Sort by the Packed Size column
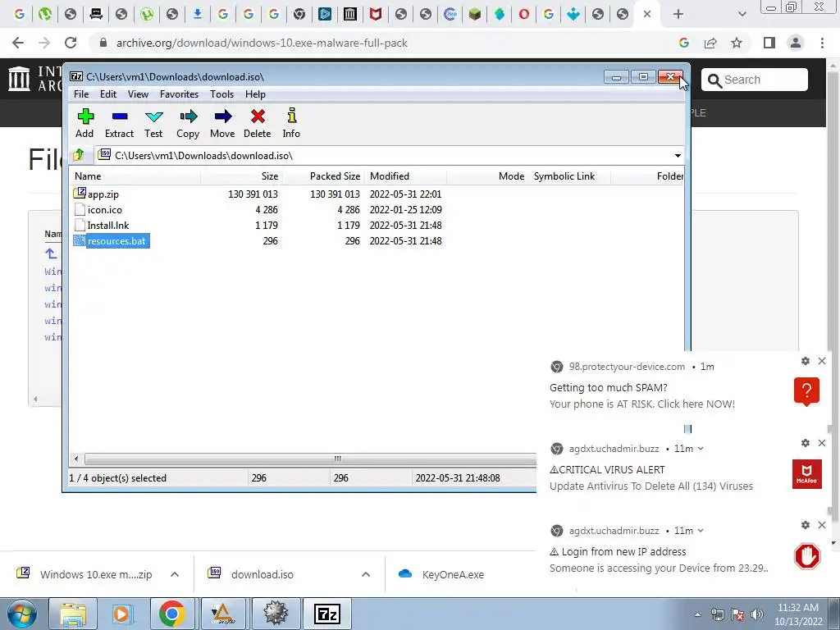Screen dimensions: 840x630 [x=323, y=176]
